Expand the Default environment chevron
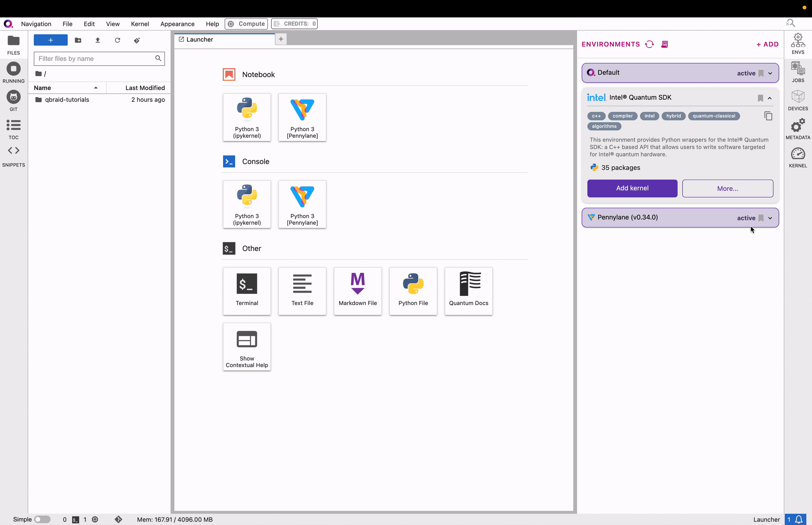The width and height of the screenshot is (812, 525). (x=770, y=73)
